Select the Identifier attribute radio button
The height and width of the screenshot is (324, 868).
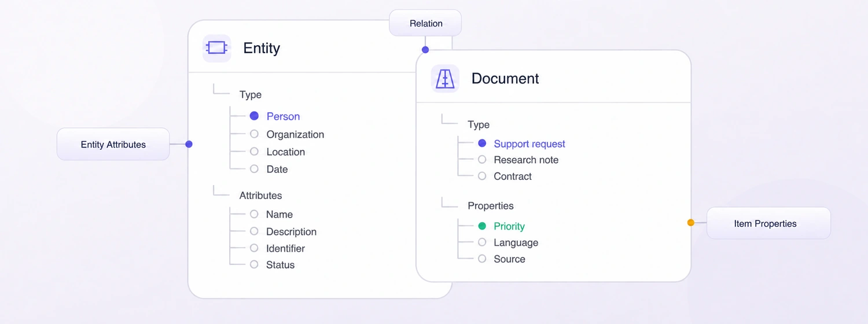pos(254,248)
